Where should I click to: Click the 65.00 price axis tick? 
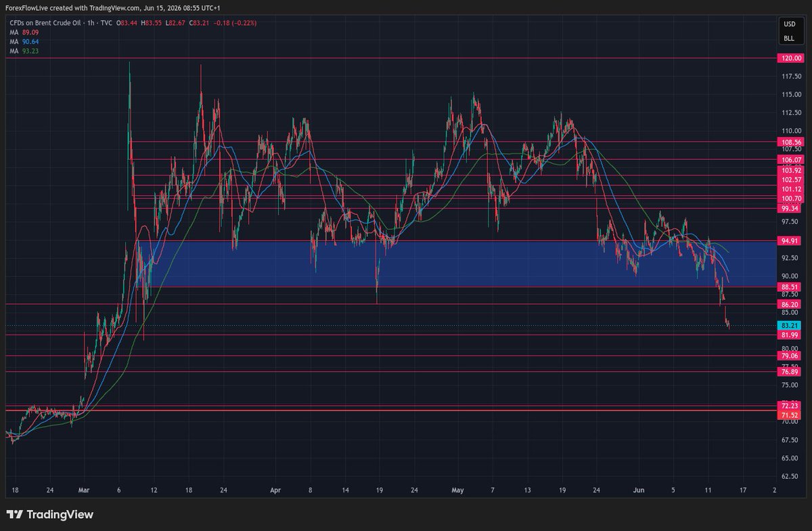pos(791,458)
